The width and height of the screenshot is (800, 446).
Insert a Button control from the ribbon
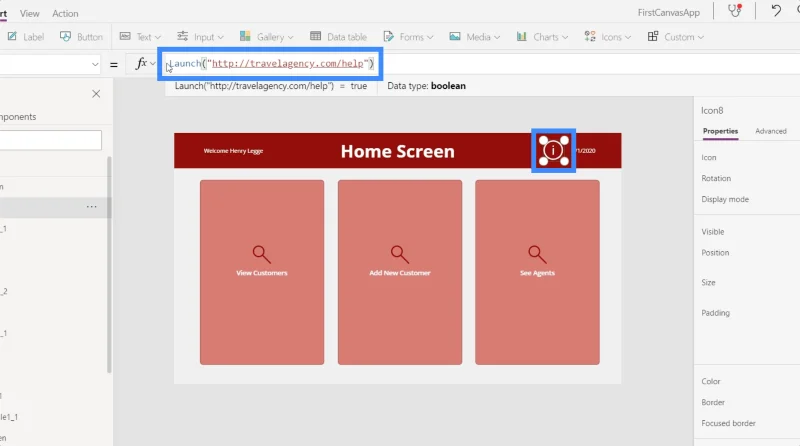coord(82,37)
